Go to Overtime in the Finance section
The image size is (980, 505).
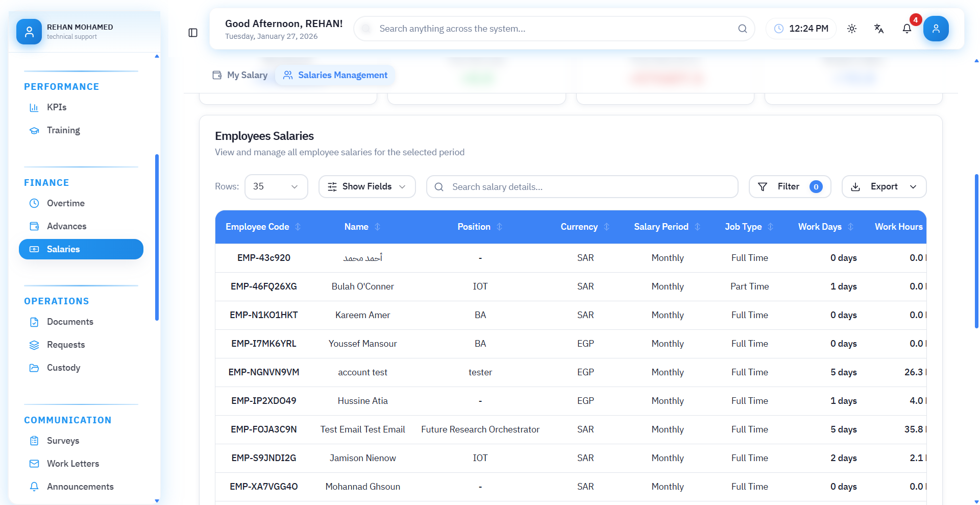pos(65,203)
